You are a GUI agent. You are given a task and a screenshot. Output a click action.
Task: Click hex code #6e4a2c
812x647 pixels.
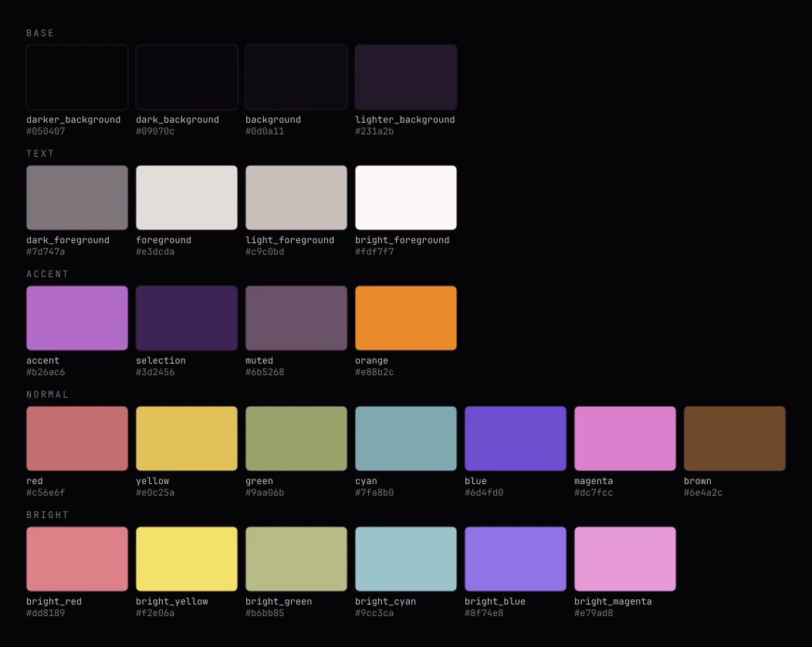(703, 493)
